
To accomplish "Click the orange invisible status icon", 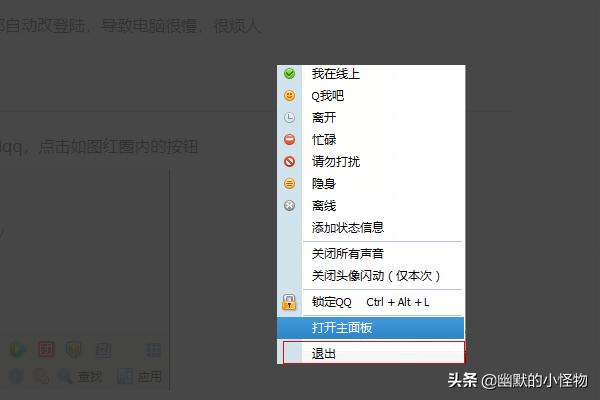I will pyautogui.click(x=289, y=184).
